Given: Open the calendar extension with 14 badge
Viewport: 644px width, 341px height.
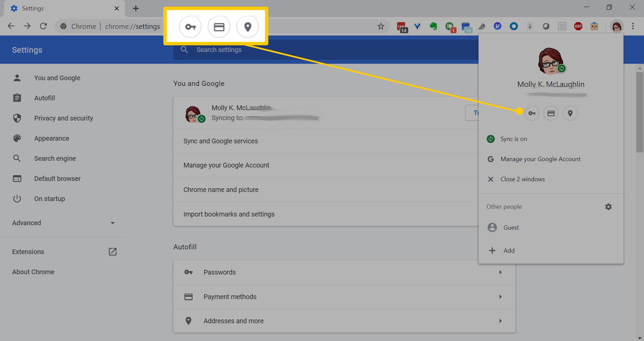Looking at the screenshot, I should tap(401, 27).
